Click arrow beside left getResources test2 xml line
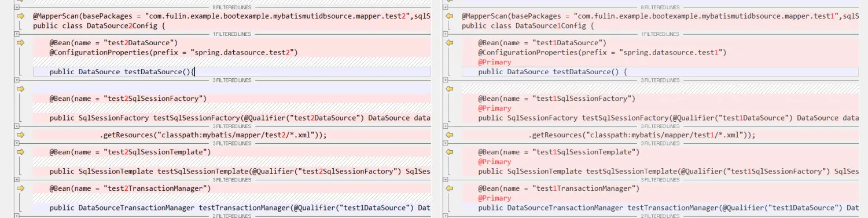Screen dimensions: 868x218 point(21,135)
